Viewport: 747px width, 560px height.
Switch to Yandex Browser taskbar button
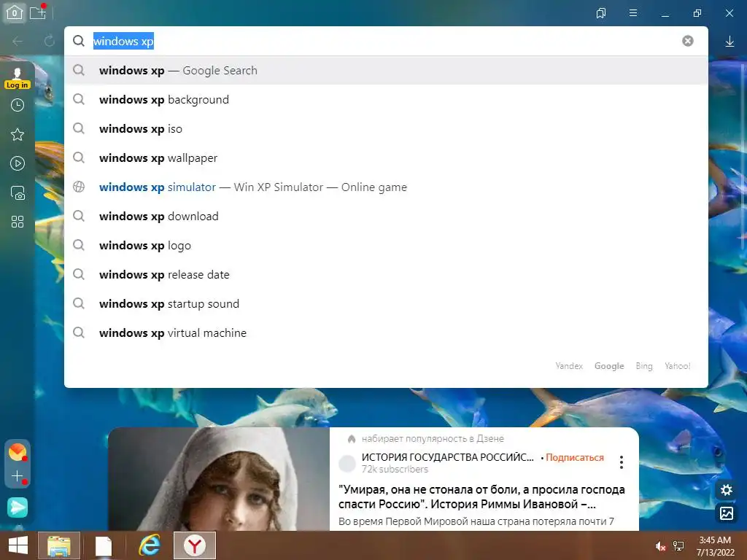tap(194, 545)
